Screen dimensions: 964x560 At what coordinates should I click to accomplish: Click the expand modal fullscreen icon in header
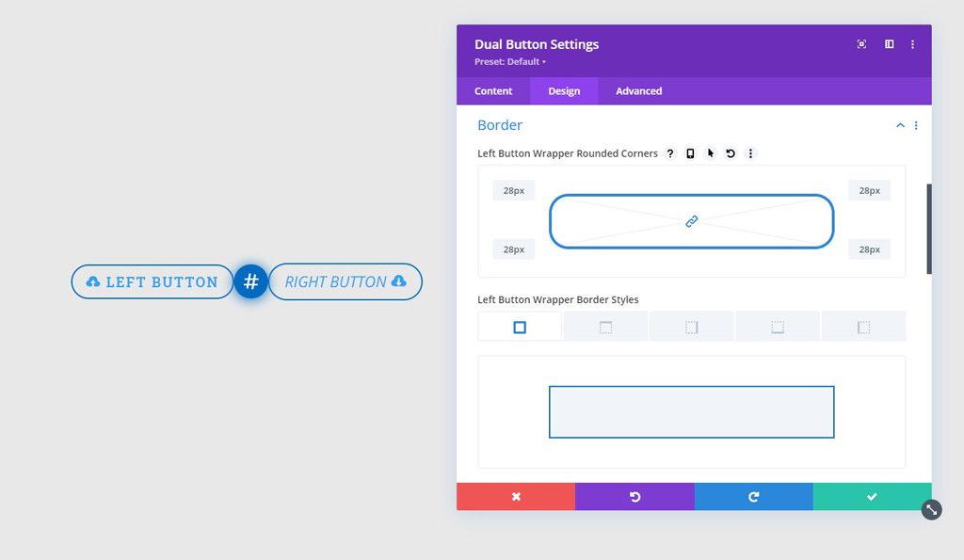pos(861,44)
